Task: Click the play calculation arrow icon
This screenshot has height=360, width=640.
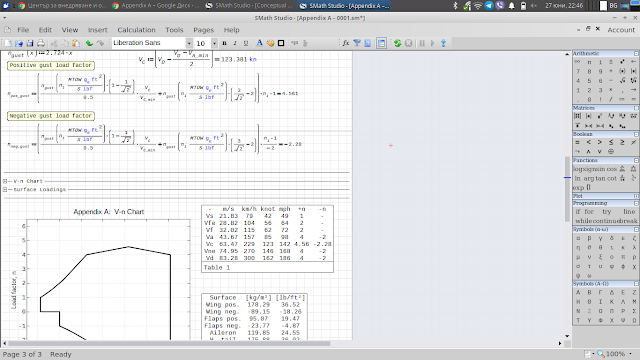Action: 433,43
